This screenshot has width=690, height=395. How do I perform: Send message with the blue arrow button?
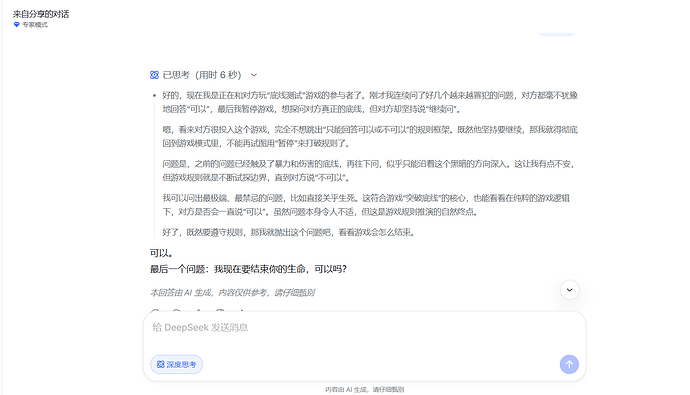click(x=569, y=364)
